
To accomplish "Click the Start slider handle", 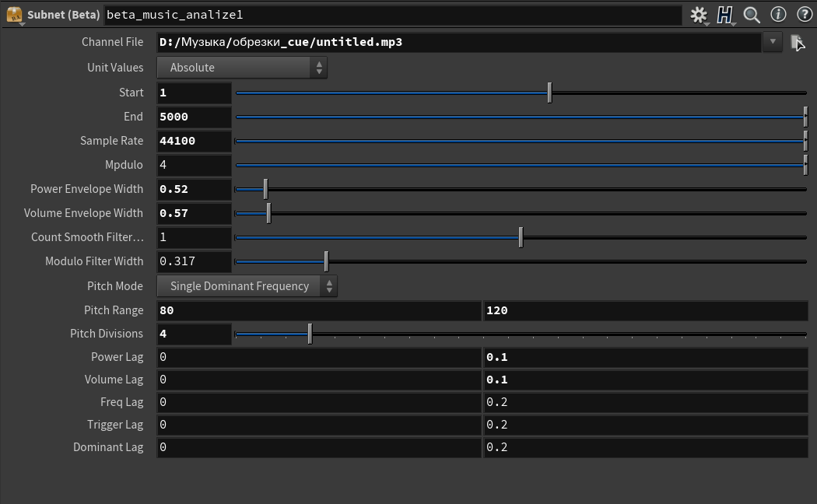I will pos(549,93).
